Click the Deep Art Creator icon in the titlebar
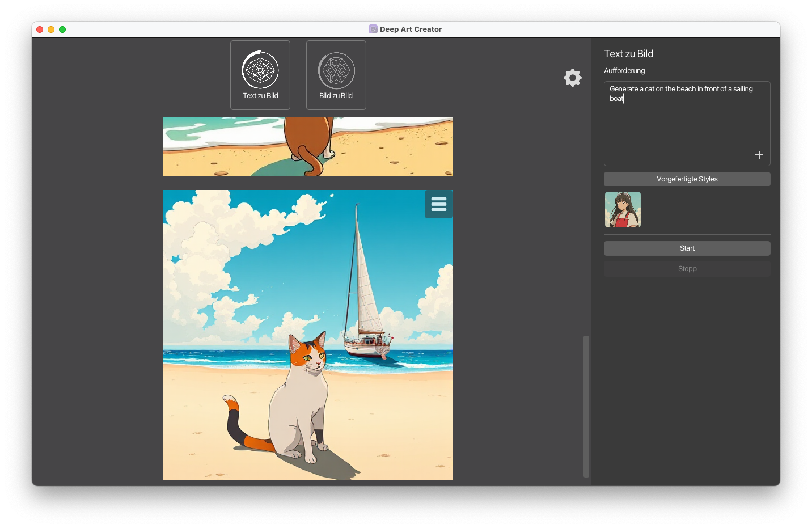 [x=373, y=29]
